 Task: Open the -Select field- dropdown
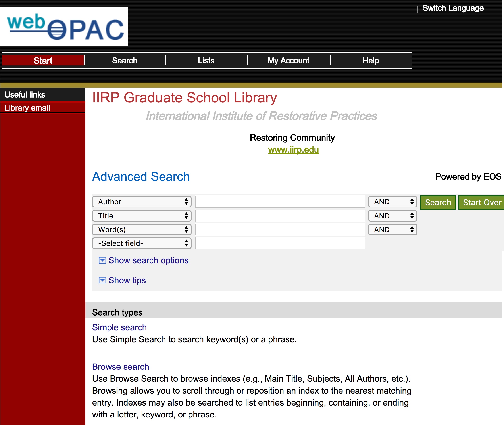pos(142,243)
